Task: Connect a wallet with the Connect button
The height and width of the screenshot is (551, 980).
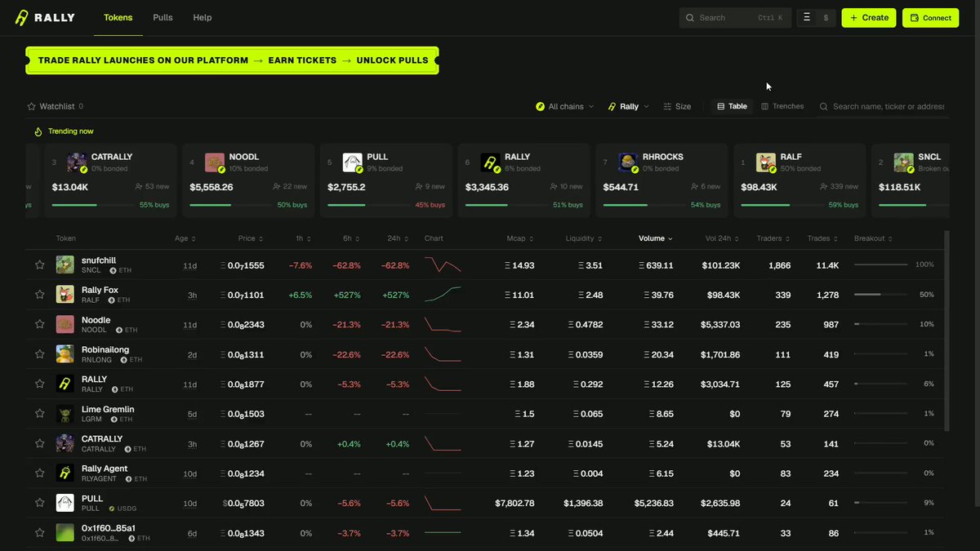Action: (x=930, y=18)
